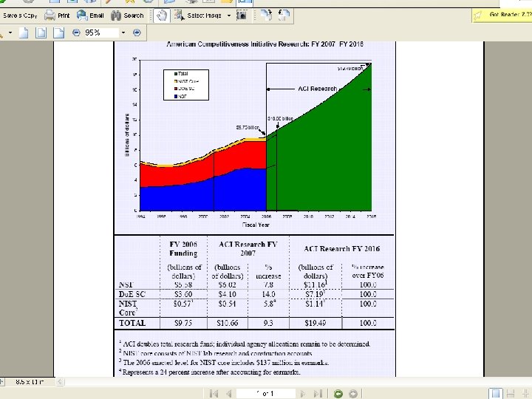Activate the Select Image tool
The height and width of the screenshot is (399, 532).
(198, 16)
